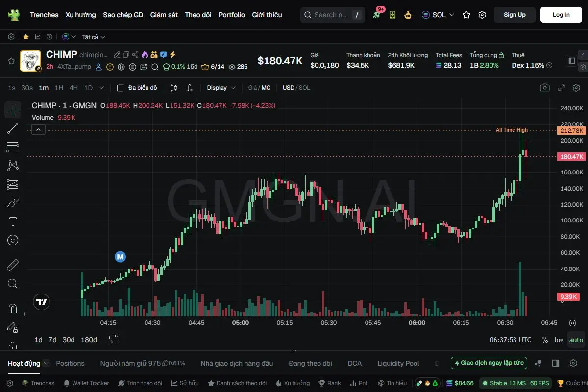Image resolution: width=588 pixels, height=392 pixels.
Task: Open SOL chain selector dropdown
Action: pyautogui.click(x=438, y=15)
